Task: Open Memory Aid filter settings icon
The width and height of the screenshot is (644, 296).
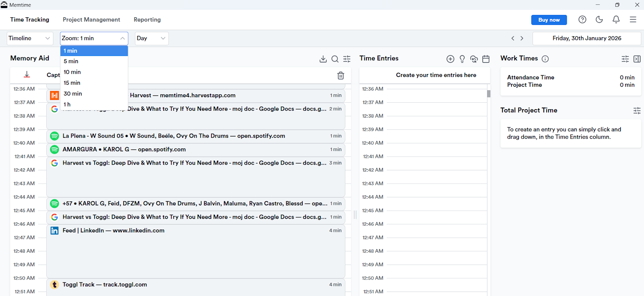Action: [347, 59]
